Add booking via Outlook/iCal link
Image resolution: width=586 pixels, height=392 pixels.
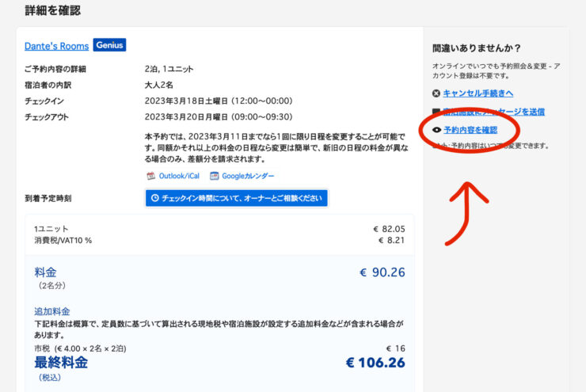point(178,176)
